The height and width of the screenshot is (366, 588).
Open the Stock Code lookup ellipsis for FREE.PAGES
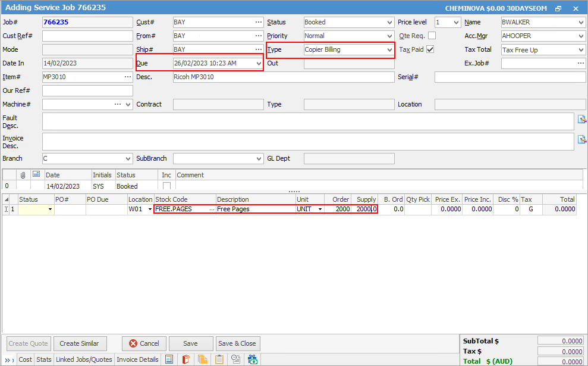[x=212, y=209]
